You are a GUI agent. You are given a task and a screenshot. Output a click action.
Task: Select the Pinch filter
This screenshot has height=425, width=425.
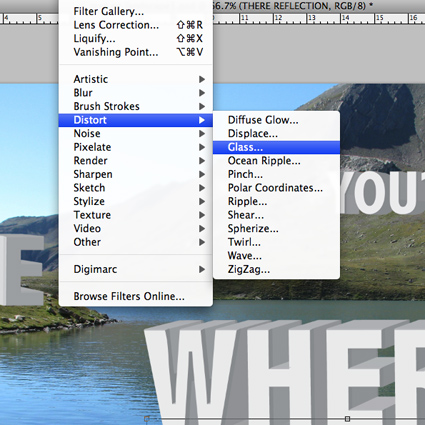276,174
